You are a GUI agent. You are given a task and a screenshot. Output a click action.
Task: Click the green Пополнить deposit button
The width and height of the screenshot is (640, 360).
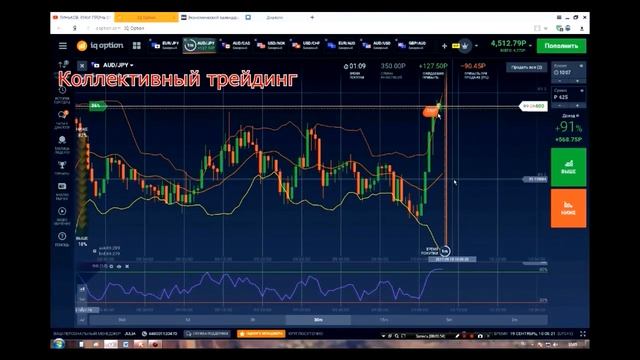point(561,46)
